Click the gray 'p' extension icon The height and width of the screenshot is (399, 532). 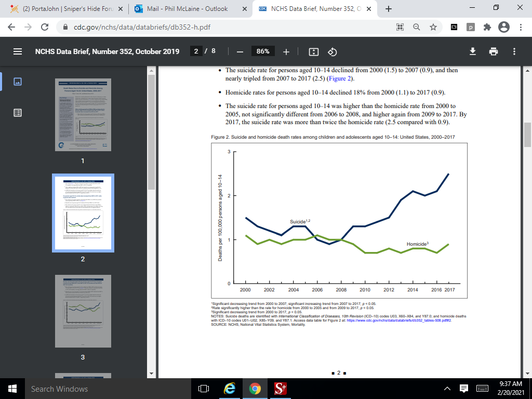click(x=470, y=27)
